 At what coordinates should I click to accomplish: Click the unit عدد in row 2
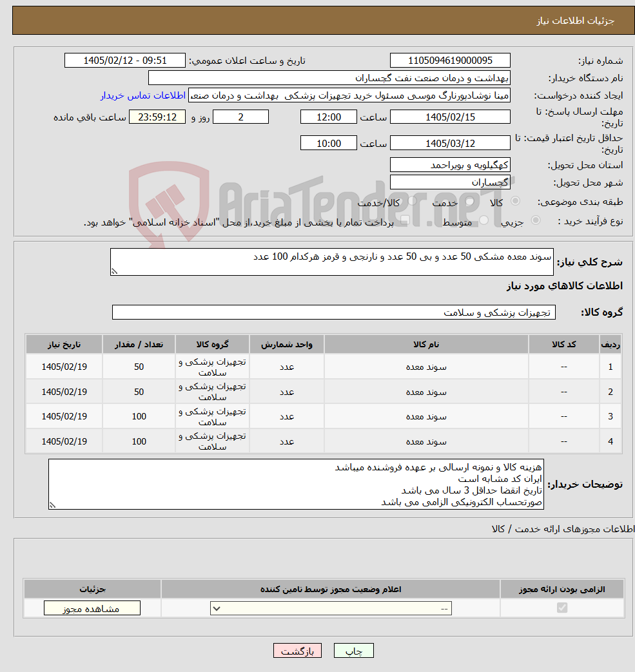287,392
